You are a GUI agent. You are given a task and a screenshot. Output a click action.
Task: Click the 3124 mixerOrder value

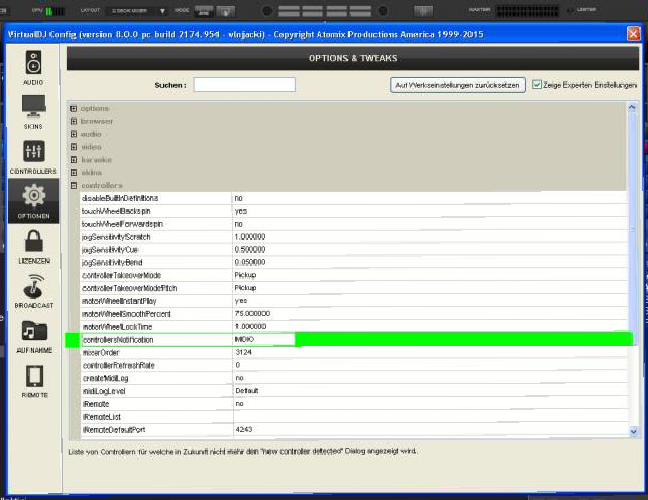(x=243, y=352)
